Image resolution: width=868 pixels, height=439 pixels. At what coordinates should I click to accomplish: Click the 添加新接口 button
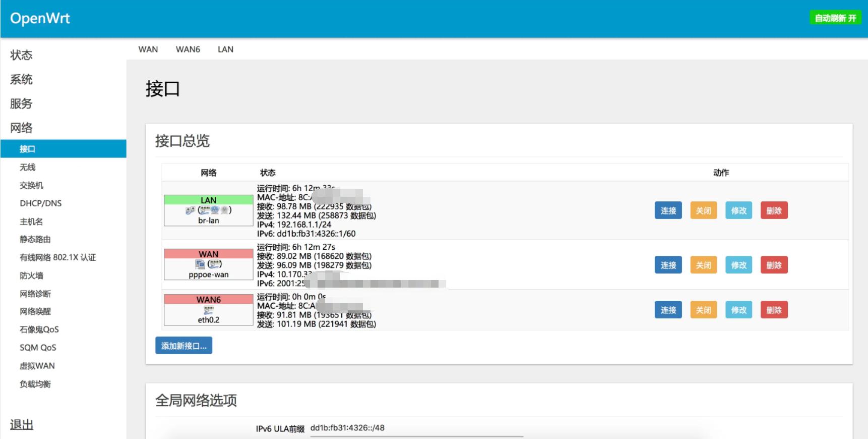point(184,346)
